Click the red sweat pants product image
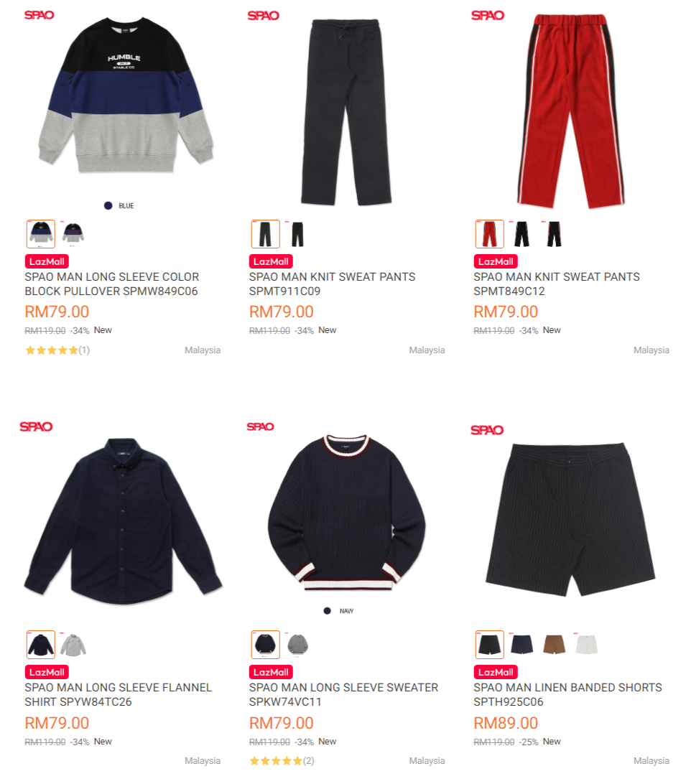The width and height of the screenshot is (686, 784). [570, 111]
